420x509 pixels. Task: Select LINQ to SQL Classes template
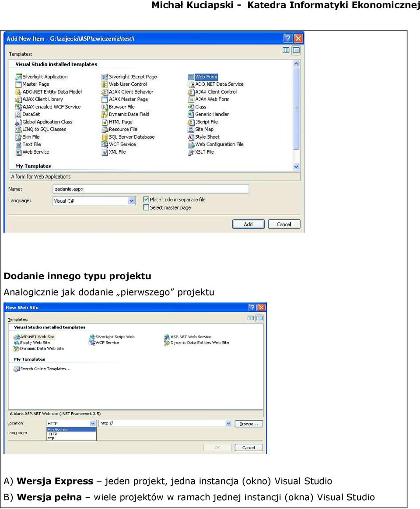[x=41, y=129]
